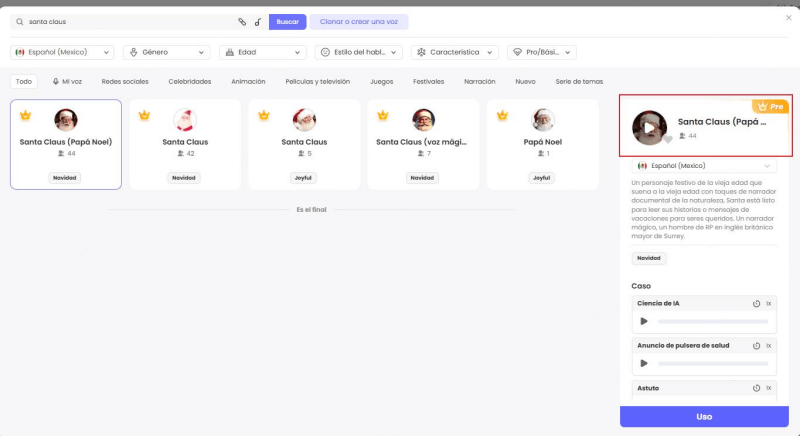Play the Anuncio de pulsera de salud sample
Image resolution: width=800 pixels, height=436 pixels.
[x=644, y=363]
